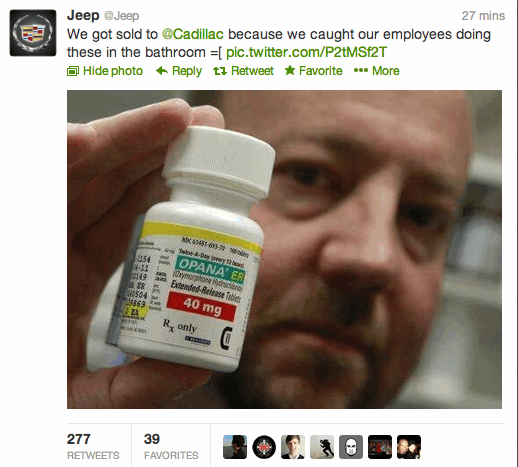Open the embedded pill bottle photo
This screenshot has height=467, width=518.
(284, 249)
